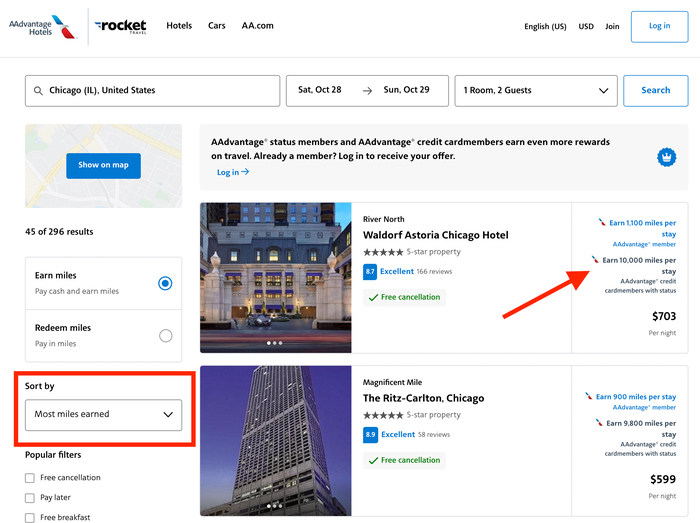Click the AAdvantage Hotels logo

(x=43, y=27)
